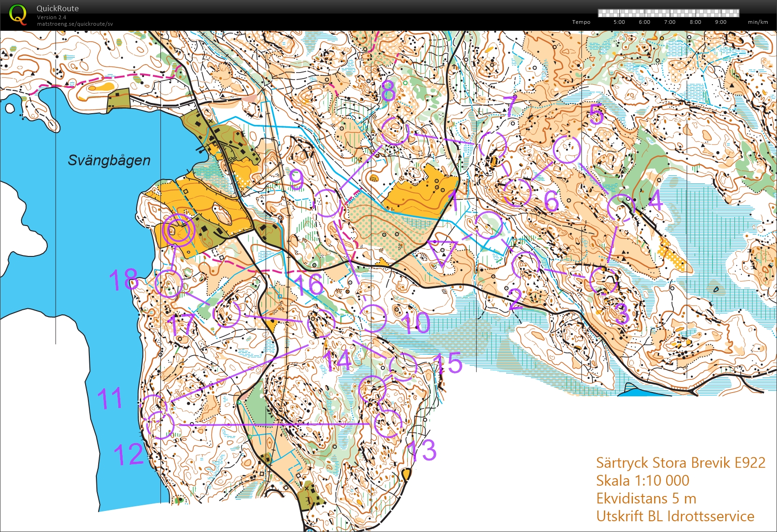
Task: Click the finish double-circle marker
Action: 178,230
